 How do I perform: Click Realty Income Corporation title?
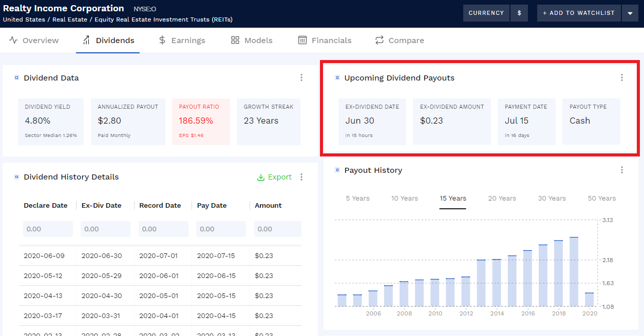click(64, 8)
